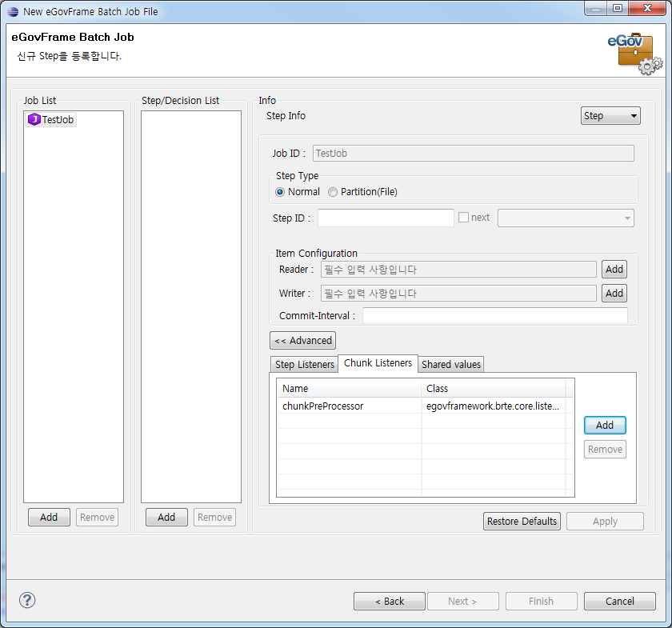Click the TestJob purple J icon

pyautogui.click(x=34, y=119)
